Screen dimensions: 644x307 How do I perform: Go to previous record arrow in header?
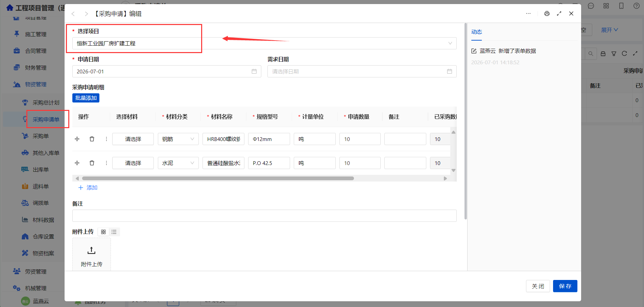[73, 14]
